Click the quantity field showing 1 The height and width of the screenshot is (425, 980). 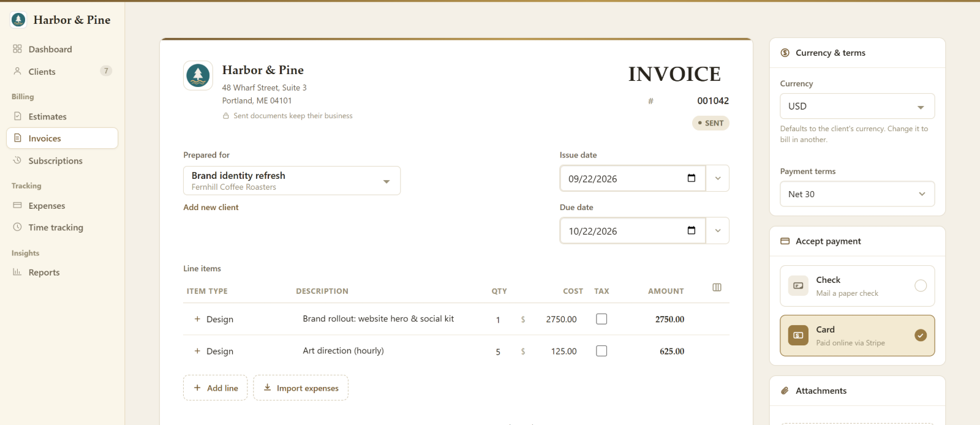pyautogui.click(x=498, y=320)
